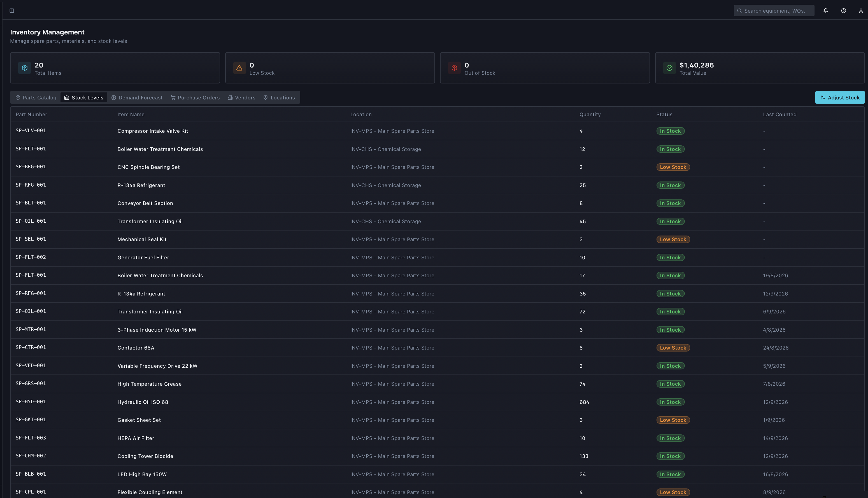Toggle the sidebar panel icon
Image resolution: width=868 pixels, height=498 pixels.
pyautogui.click(x=12, y=11)
